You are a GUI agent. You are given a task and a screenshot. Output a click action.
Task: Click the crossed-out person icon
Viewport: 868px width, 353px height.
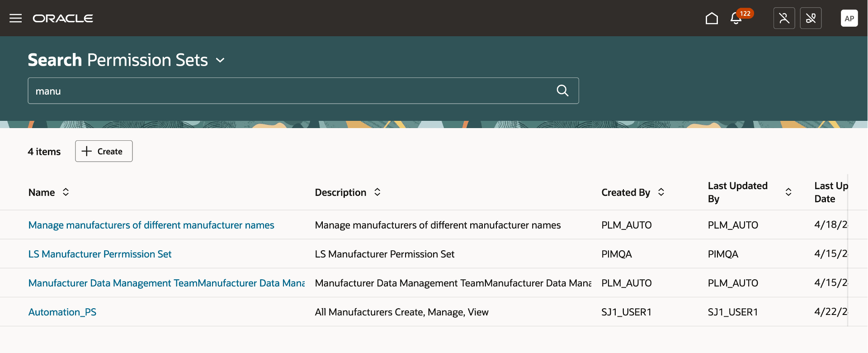click(784, 18)
